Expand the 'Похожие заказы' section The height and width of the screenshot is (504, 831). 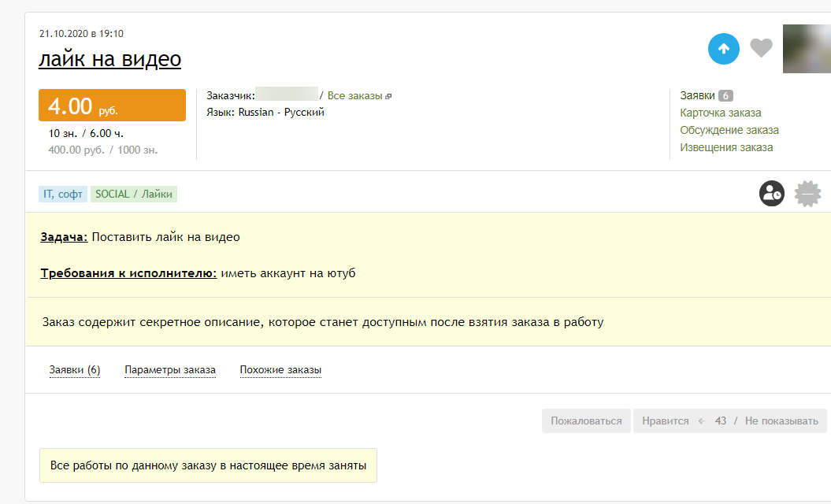tap(280, 370)
